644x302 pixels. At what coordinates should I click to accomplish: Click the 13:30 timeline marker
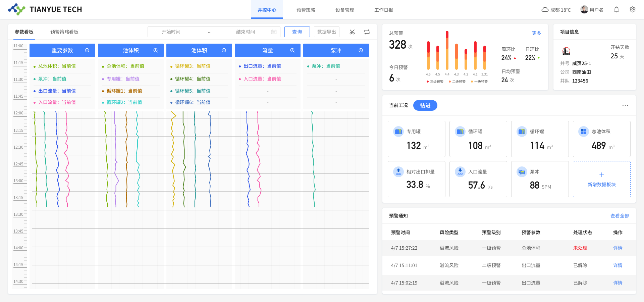(18, 214)
